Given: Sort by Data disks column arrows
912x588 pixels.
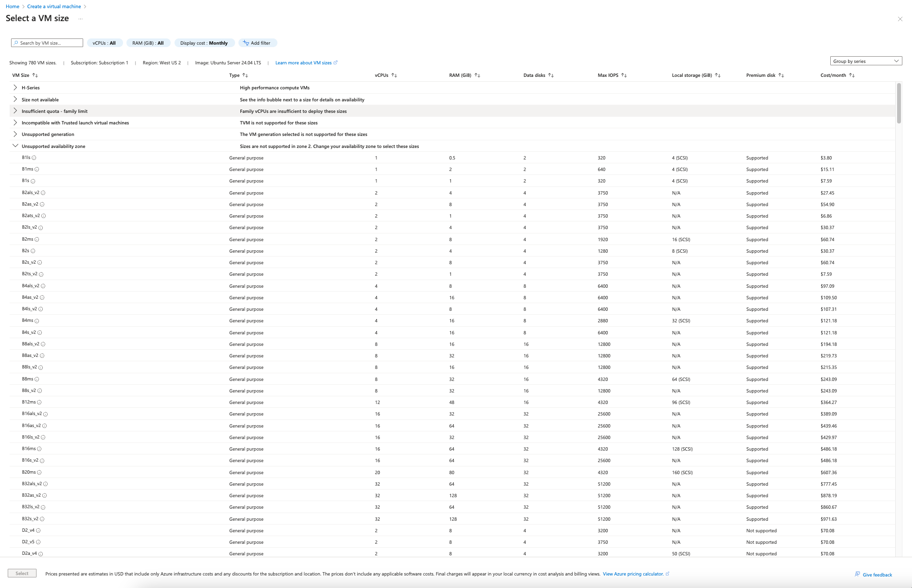Looking at the screenshot, I should click(551, 75).
